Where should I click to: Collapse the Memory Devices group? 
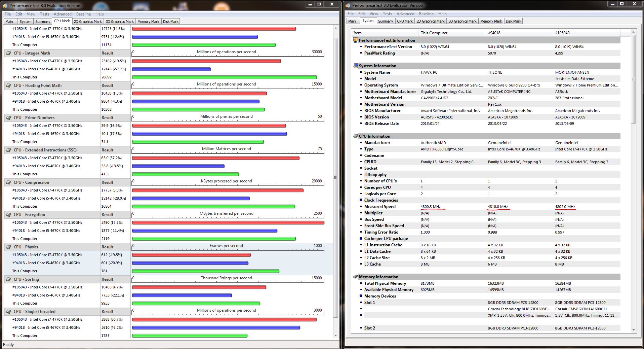[x=361, y=296]
